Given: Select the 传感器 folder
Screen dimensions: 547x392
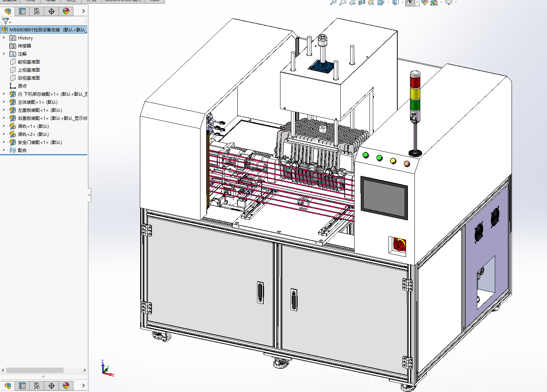Looking at the screenshot, I should pyautogui.click(x=24, y=46).
